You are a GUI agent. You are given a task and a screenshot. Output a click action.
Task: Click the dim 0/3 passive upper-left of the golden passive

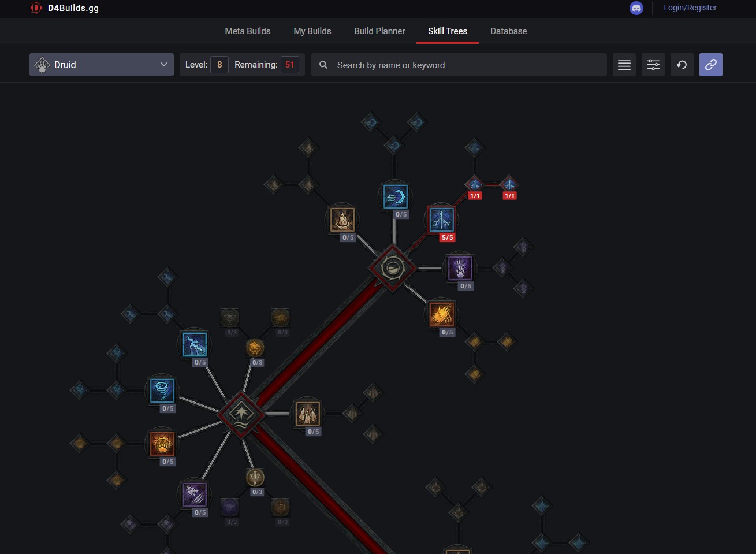click(229, 317)
